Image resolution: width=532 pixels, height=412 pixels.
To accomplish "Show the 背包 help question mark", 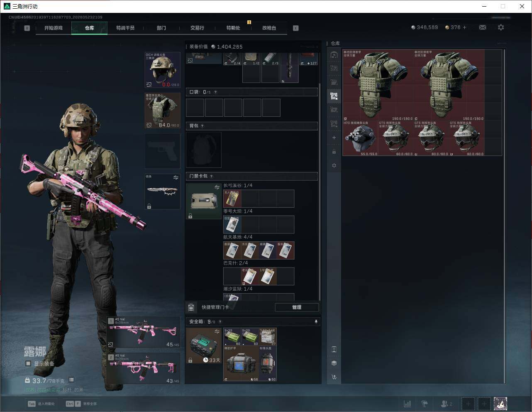I will [x=203, y=126].
